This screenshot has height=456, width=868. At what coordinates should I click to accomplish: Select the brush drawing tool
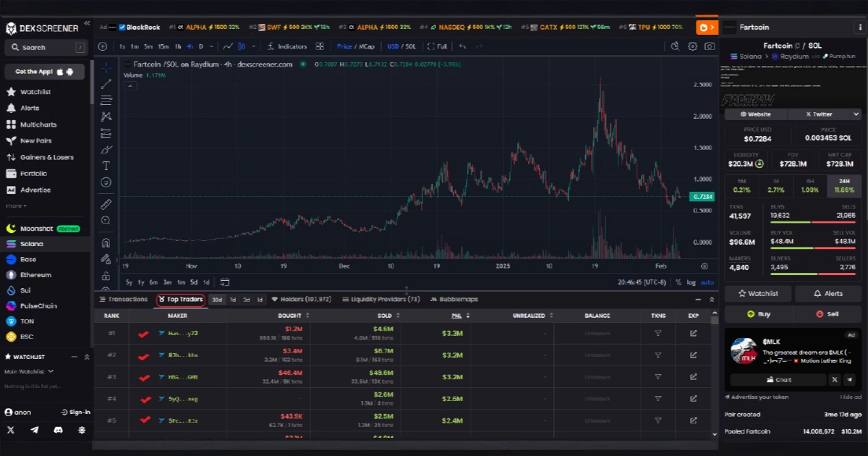106,150
